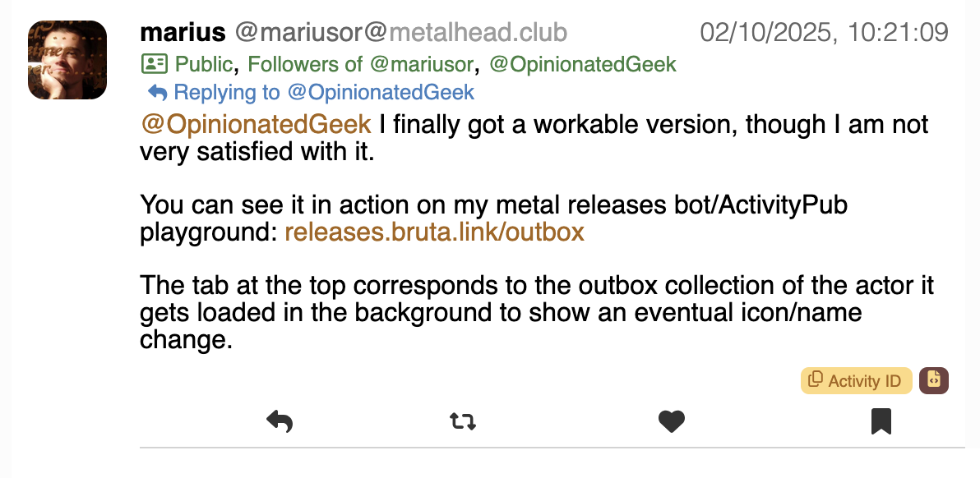
Task: Click green @OpinionatedGeek in the audience line
Action: [583, 63]
